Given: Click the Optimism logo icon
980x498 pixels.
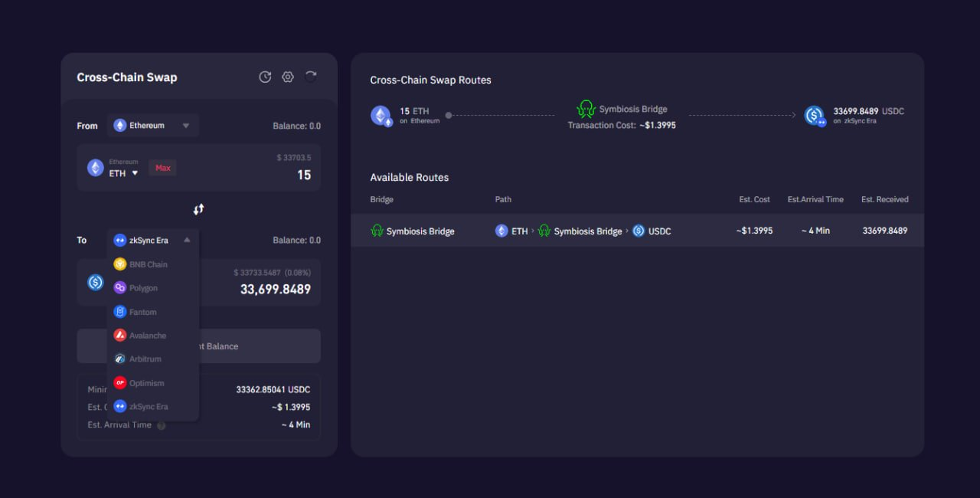Looking at the screenshot, I should tap(120, 383).
